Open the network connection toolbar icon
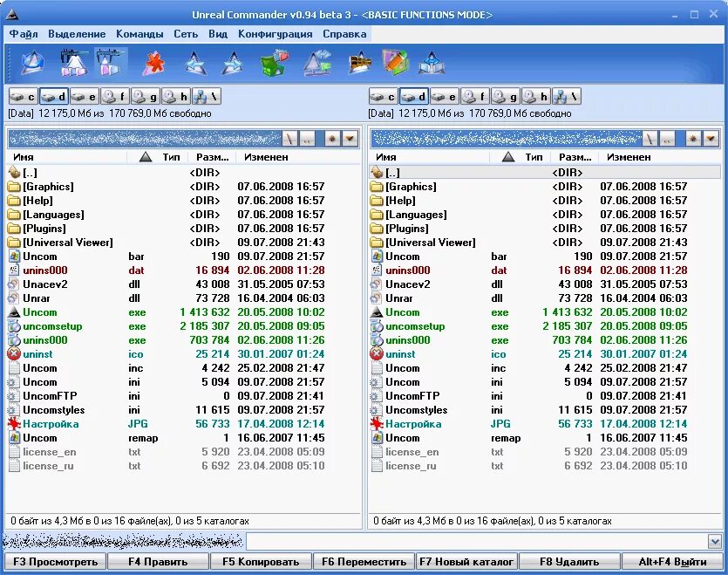Screen dimensions: 728x575 (317, 63)
